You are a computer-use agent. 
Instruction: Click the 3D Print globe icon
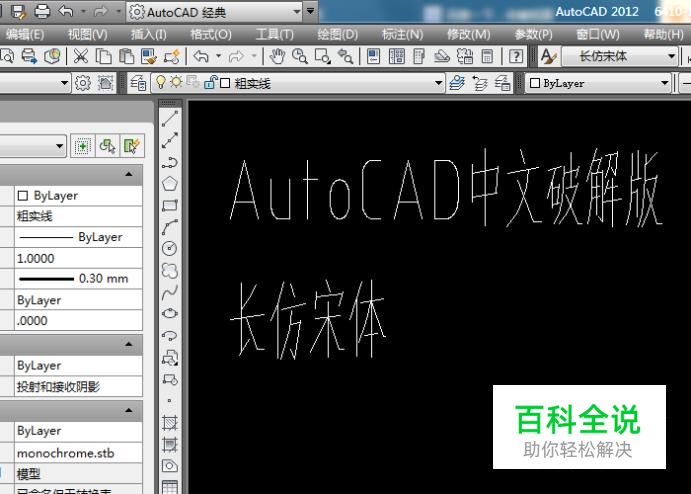(x=52, y=56)
